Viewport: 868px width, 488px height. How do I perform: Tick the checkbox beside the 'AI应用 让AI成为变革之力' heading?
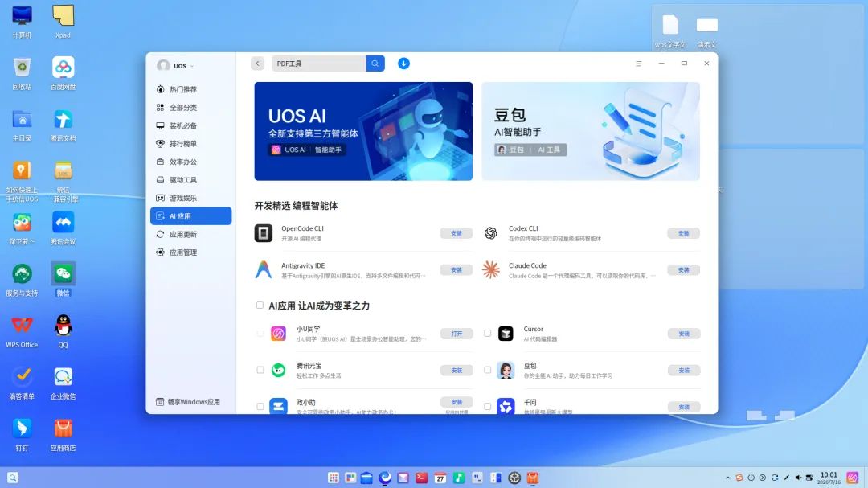click(260, 306)
